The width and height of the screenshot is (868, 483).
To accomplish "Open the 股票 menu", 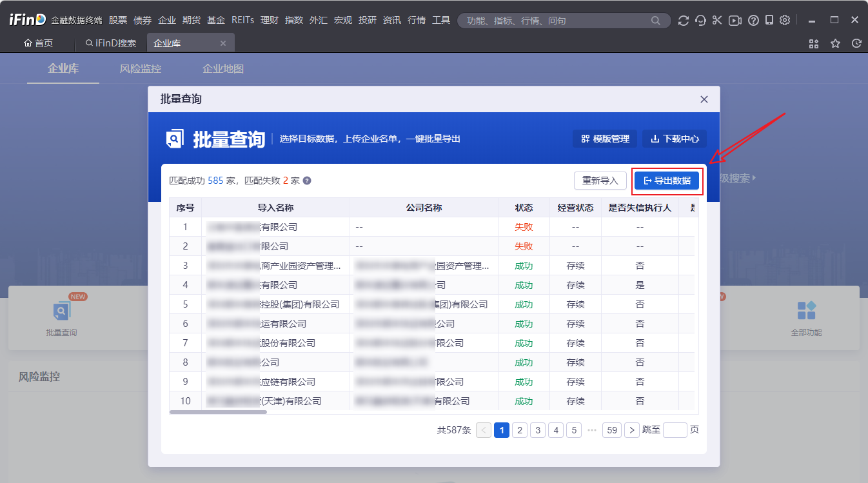I will tap(118, 21).
